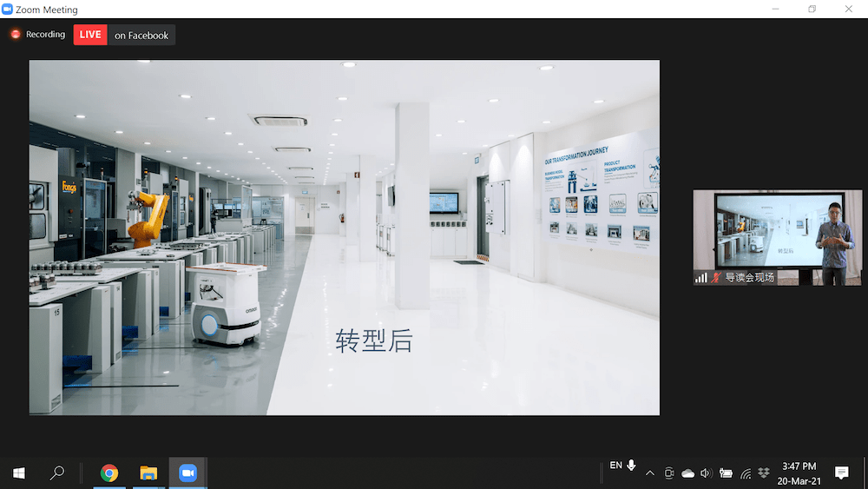Click the microphone icon in the system tray
The image size is (868, 489).
click(x=631, y=466)
